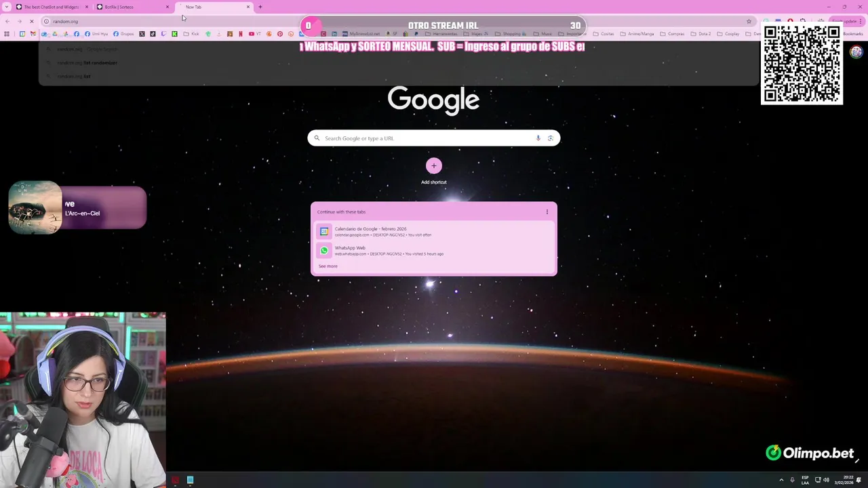Expand the Kick bookmarks folder
This screenshot has width=868, height=488.
191,34
